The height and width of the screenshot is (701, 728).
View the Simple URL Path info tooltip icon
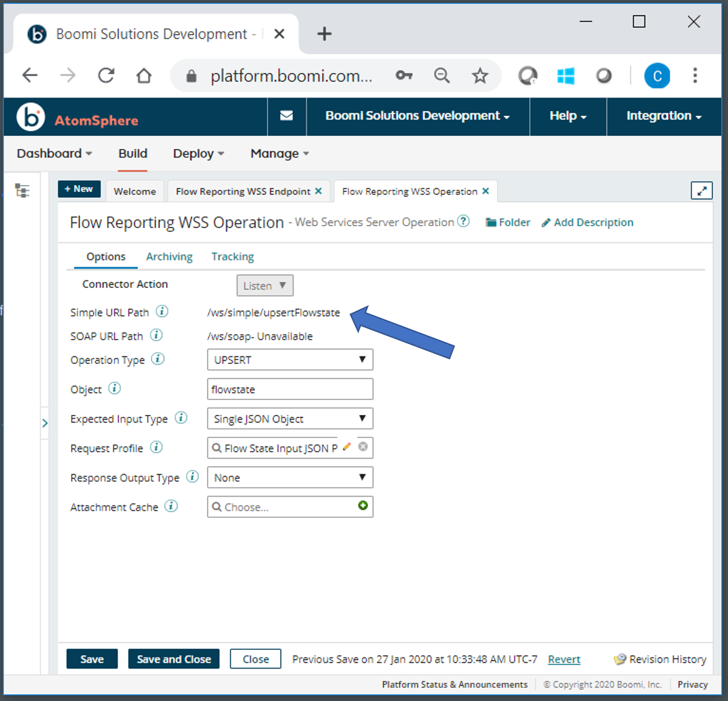click(x=161, y=312)
